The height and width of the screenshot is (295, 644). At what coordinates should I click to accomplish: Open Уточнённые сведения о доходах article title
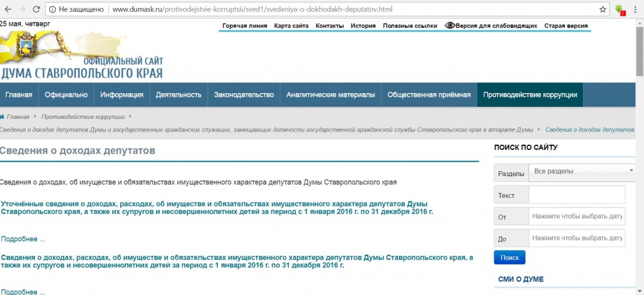[217, 208]
